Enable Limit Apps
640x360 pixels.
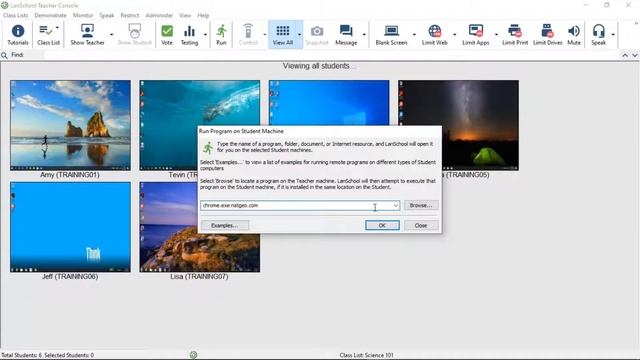click(x=476, y=34)
